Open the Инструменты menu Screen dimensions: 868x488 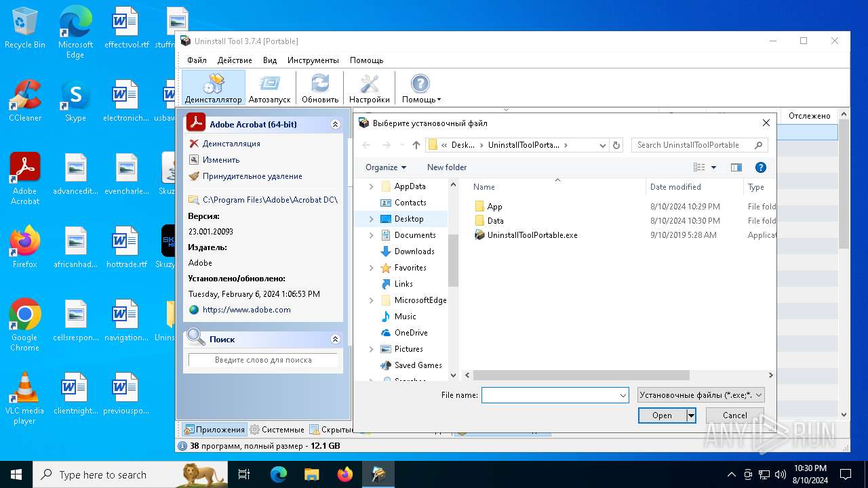(x=313, y=60)
